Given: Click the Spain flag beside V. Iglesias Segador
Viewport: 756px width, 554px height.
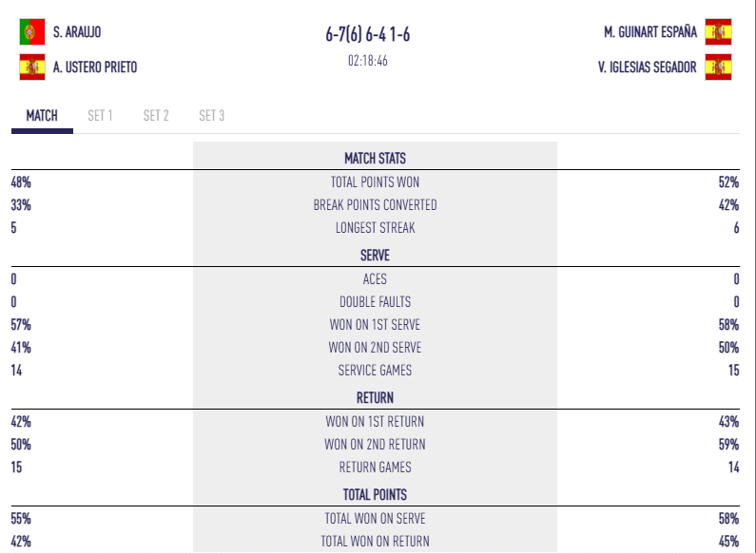Looking at the screenshot, I should (719, 67).
